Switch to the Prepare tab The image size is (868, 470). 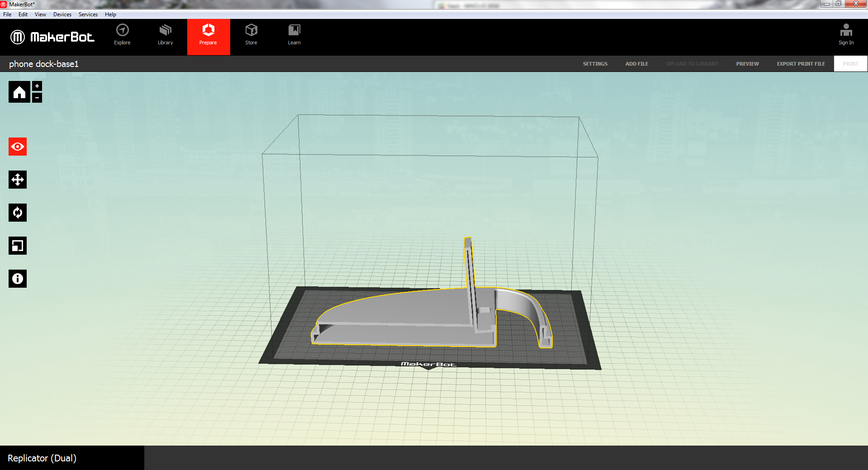(209, 37)
